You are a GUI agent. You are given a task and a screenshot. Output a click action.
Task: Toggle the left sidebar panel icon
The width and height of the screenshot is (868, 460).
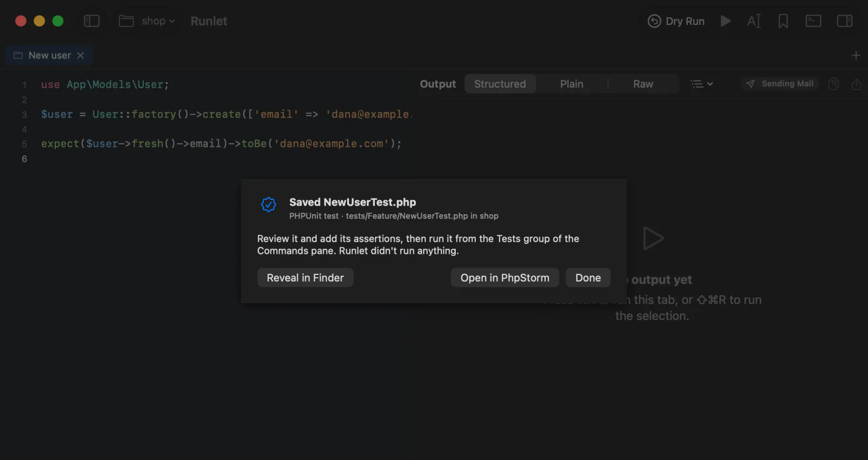tap(92, 21)
